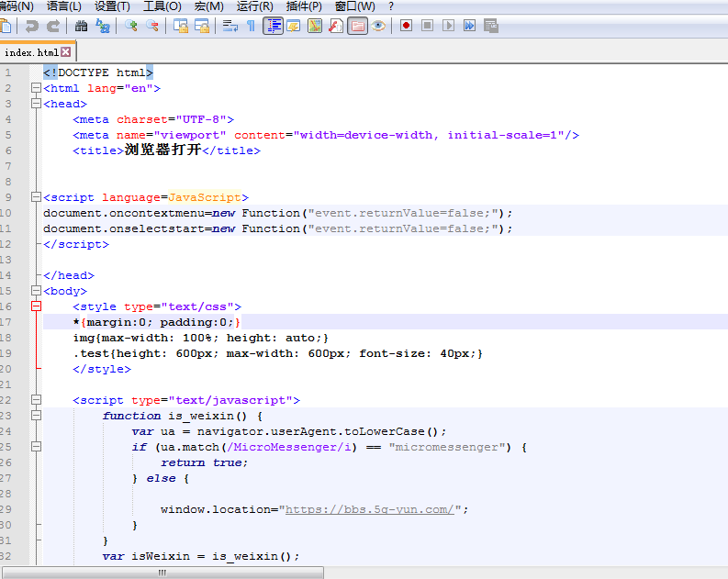Toggle the Word Wrap toolbar button
728x579 pixels.
click(230, 26)
